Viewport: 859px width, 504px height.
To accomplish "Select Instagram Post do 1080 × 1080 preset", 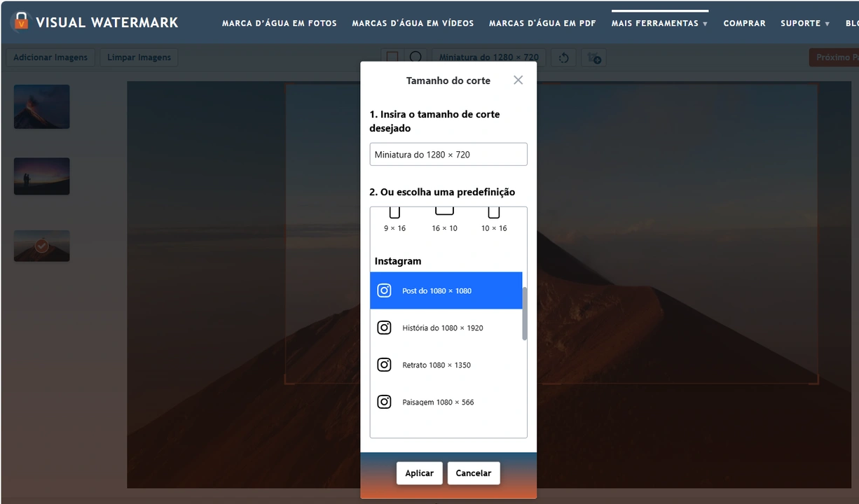I will click(446, 290).
